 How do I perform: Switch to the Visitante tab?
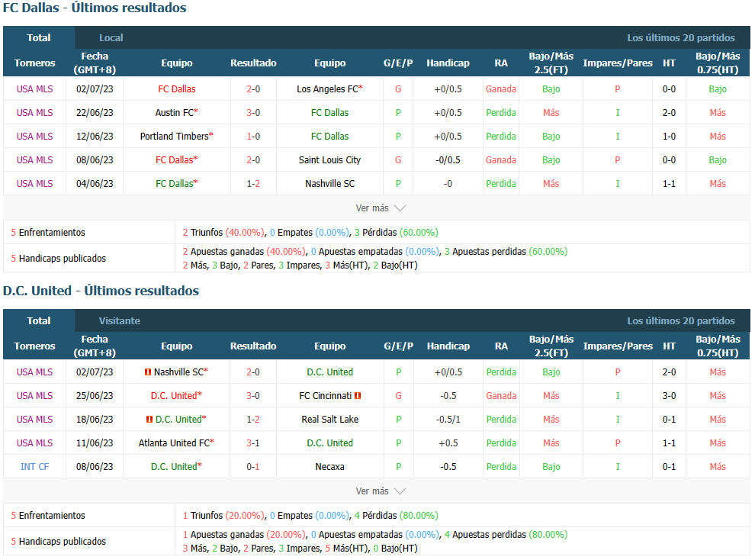pyautogui.click(x=120, y=320)
